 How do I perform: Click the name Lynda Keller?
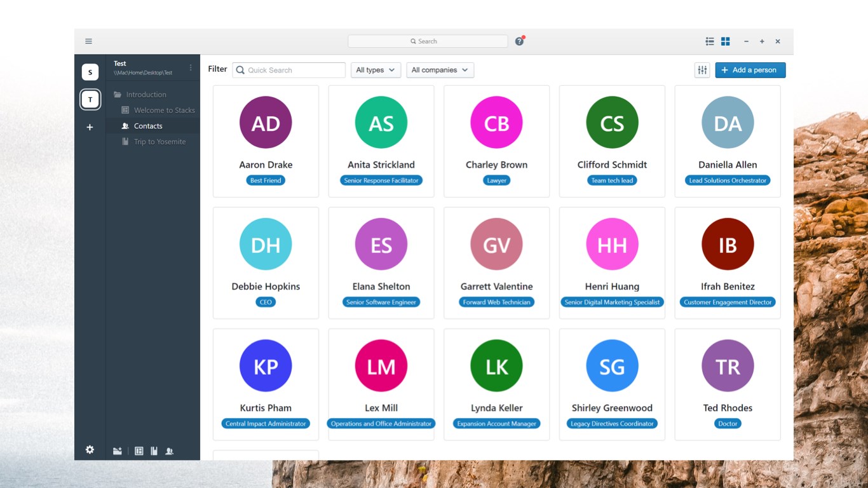[x=496, y=408]
